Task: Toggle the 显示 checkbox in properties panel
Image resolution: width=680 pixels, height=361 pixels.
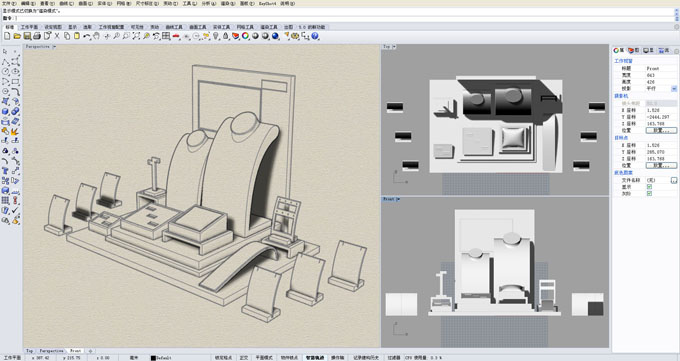Action: [649, 187]
